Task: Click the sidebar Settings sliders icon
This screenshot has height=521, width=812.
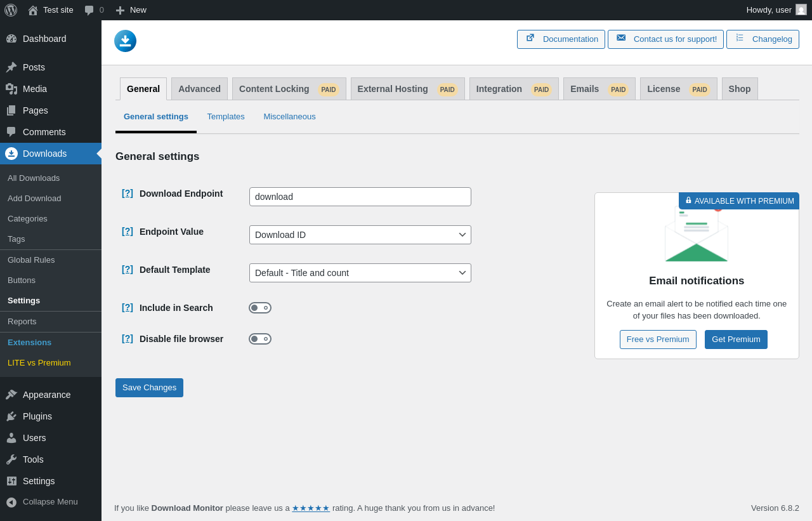Action: (11, 481)
